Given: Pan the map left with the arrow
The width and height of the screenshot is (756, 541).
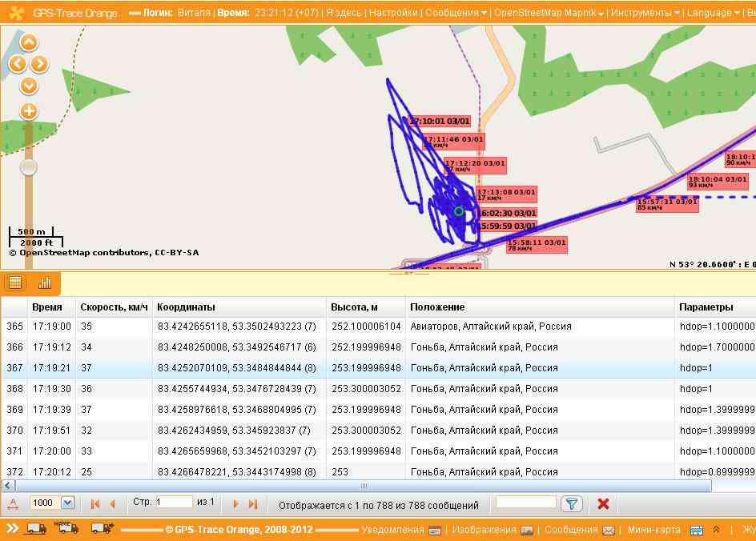Looking at the screenshot, I should coord(17,64).
